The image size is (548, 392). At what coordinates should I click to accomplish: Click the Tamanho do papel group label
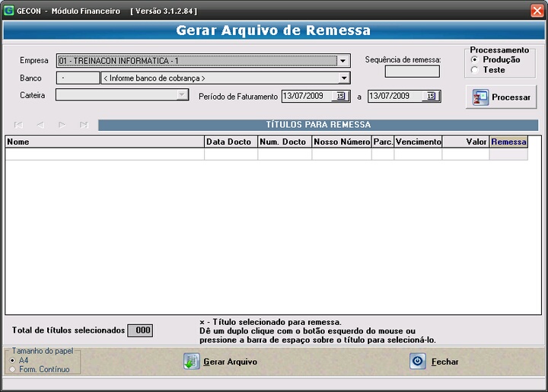pos(43,351)
